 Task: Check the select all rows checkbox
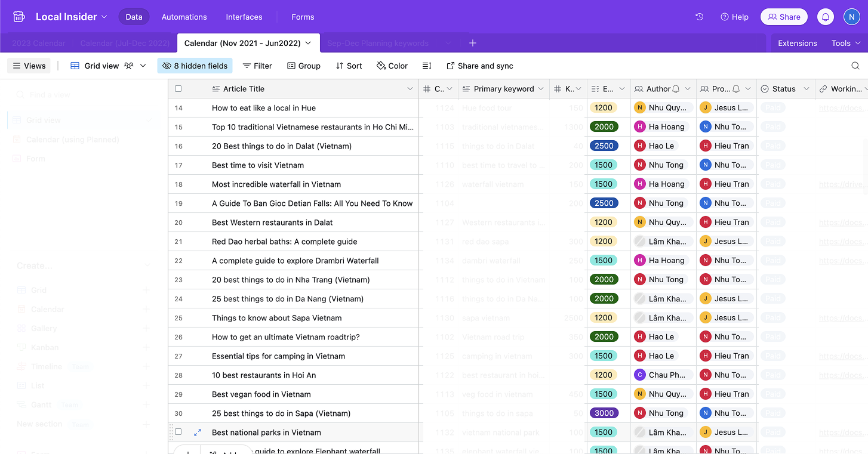coord(178,89)
